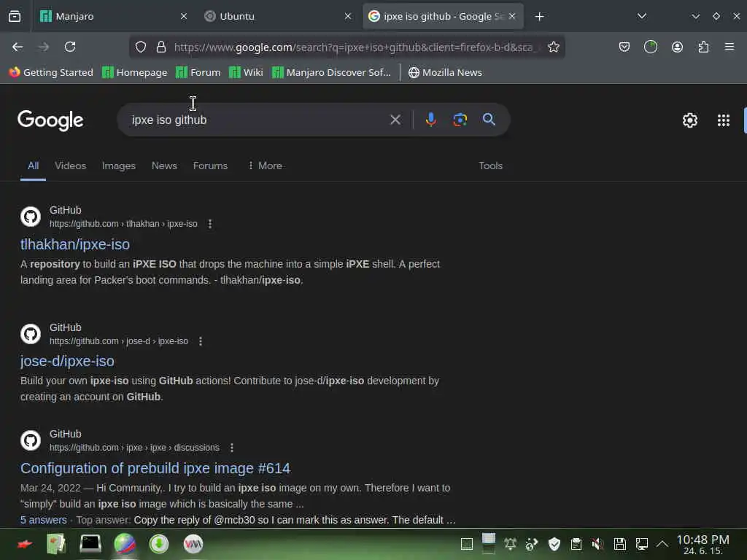Viewport: 747px width, 560px height.
Task: Open Mozilla News bookmark
Action: coord(446,72)
